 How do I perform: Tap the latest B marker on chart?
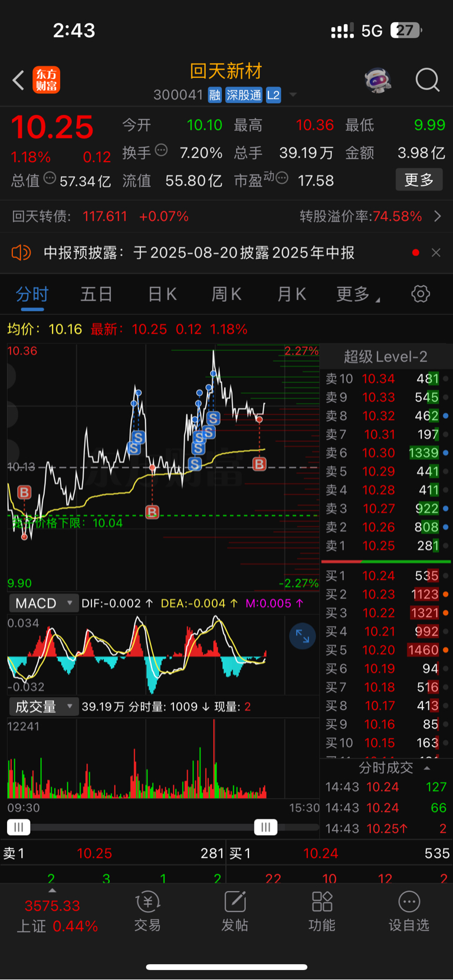[x=260, y=464]
